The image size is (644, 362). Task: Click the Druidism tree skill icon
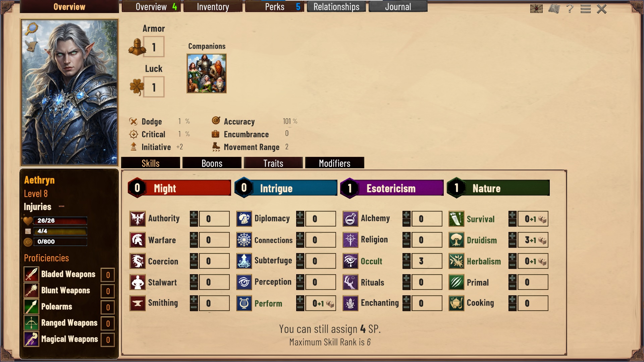click(x=457, y=240)
